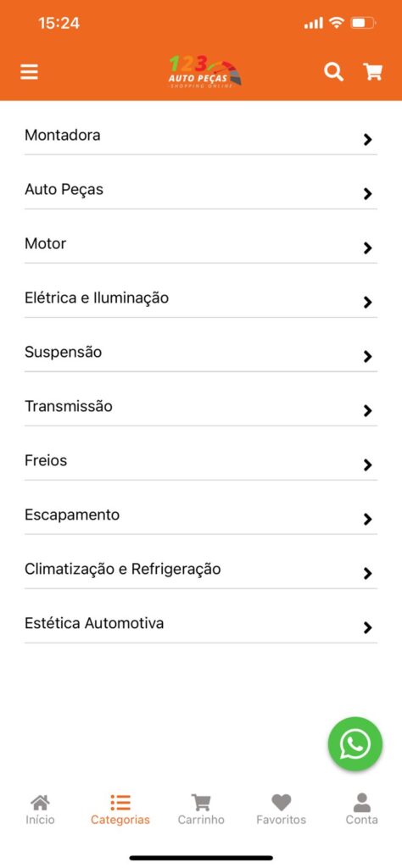Viewport: 402px width, 868px height.
Task: Expand Auto Peças category arrow
Action: [367, 194]
